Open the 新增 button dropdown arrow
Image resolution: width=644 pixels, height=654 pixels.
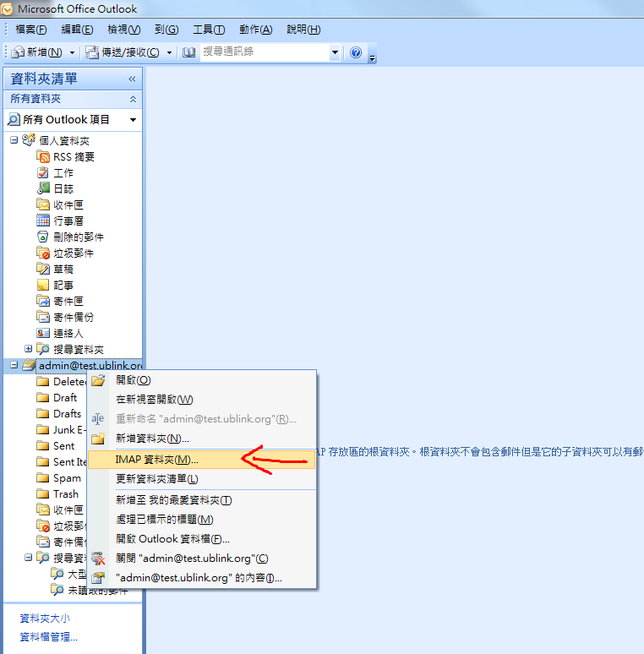pyautogui.click(x=72, y=52)
